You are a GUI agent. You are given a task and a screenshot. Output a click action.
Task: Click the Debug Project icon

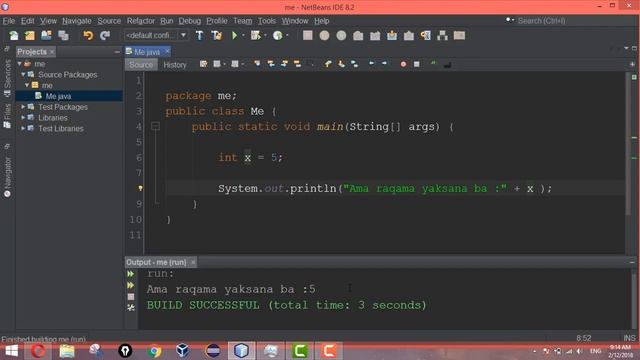[x=256, y=36]
